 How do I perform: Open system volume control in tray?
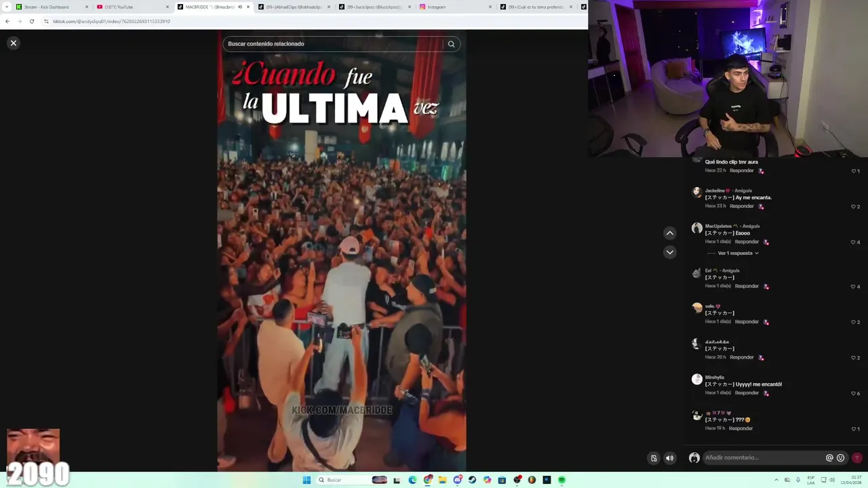[833, 480]
